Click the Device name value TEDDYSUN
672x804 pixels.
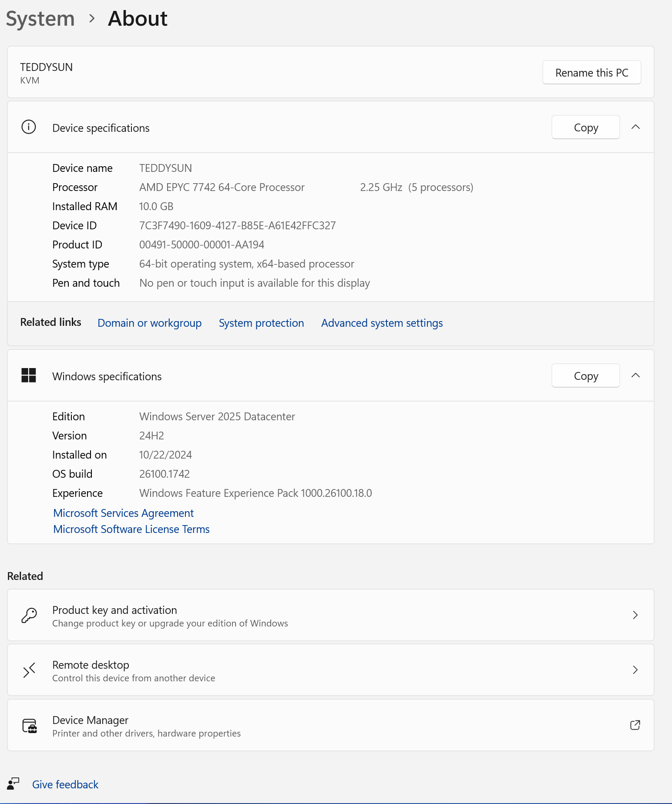point(165,168)
